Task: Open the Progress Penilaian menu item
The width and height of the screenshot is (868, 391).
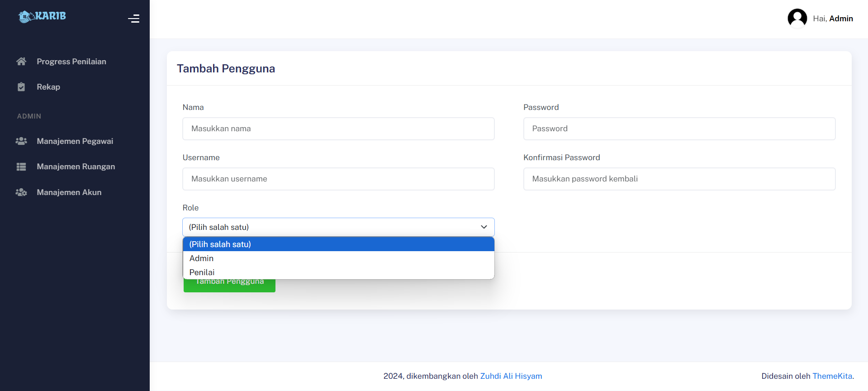Action: pos(71,62)
